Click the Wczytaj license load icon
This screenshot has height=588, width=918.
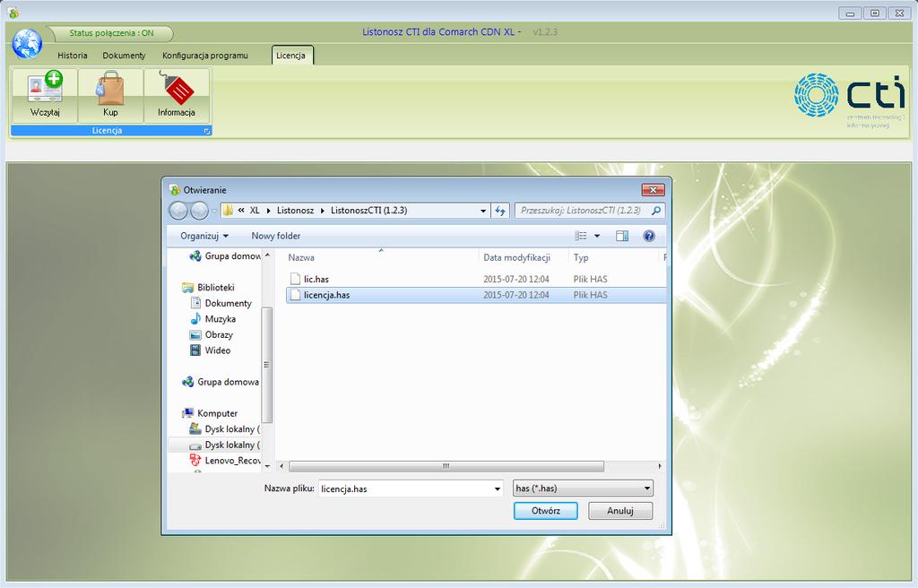pyautogui.click(x=45, y=88)
